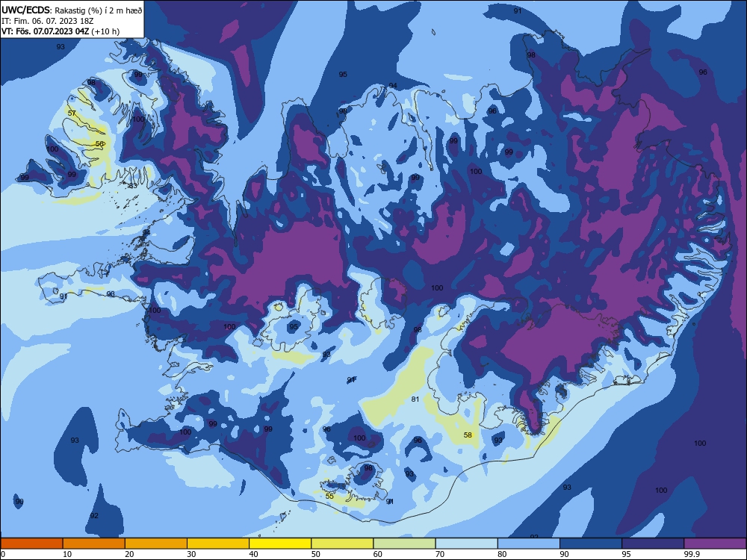This screenshot has height=560, width=747.
Task: Click the map value 58 in the south
Action: 468,435
